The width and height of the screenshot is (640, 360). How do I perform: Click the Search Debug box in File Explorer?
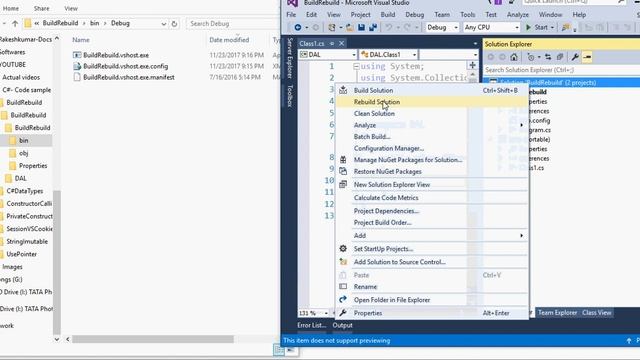[x=233, y=24]
